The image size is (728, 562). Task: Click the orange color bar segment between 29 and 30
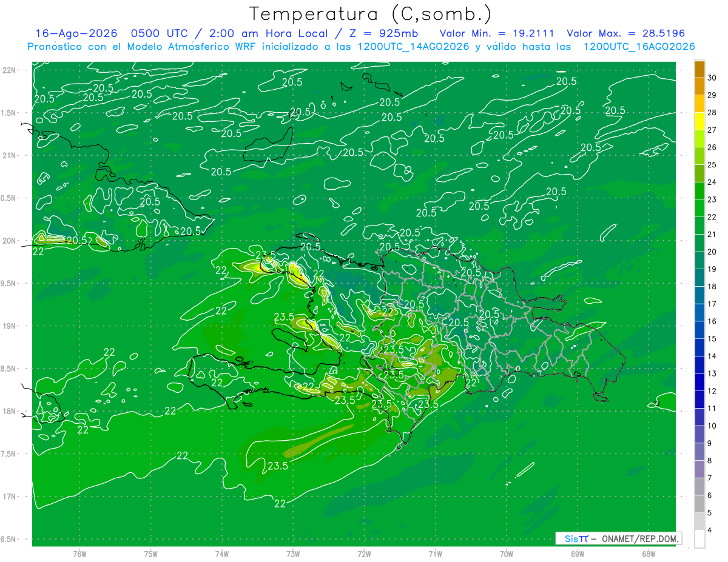[699, 86]
